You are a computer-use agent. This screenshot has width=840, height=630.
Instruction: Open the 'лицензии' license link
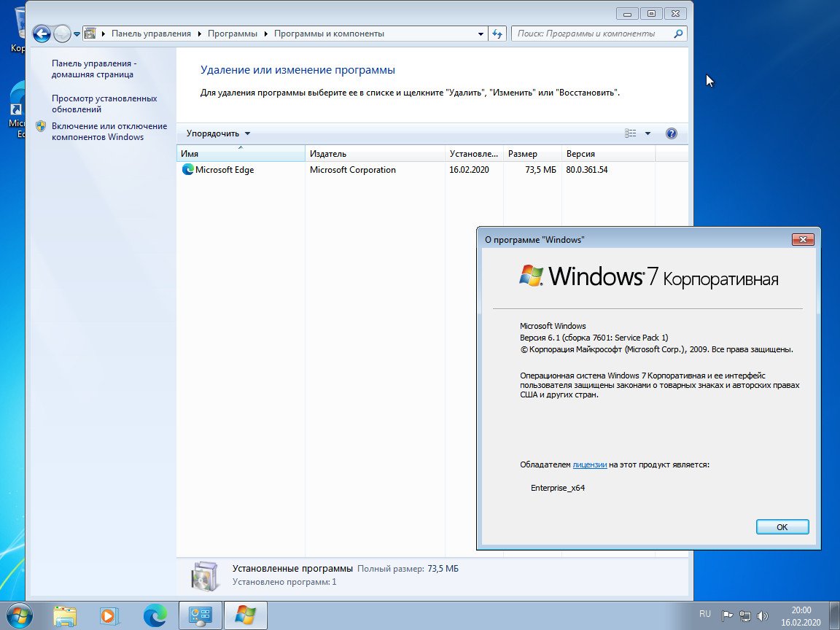tap(589, 464)
